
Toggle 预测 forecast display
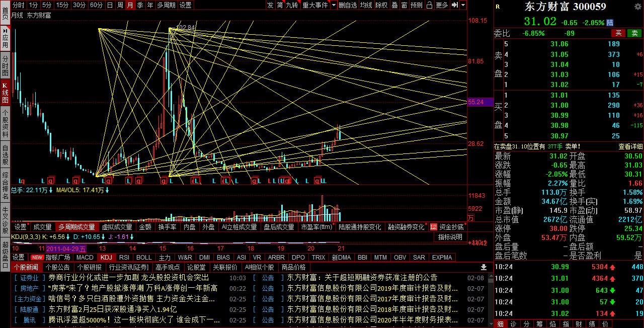tap(417, 5)
